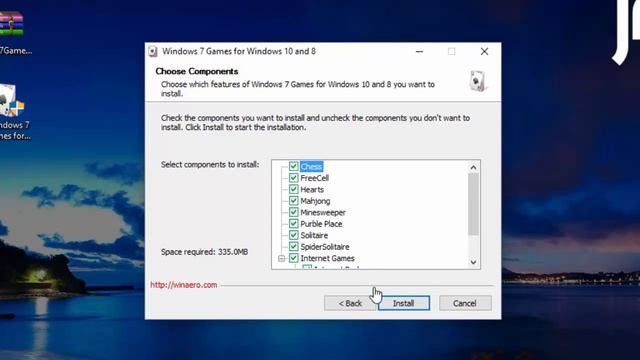Image resolution: width=640 pixels, height=360 pixels.
Task: Open the winaero.com link
Action: tap(184, 285)
